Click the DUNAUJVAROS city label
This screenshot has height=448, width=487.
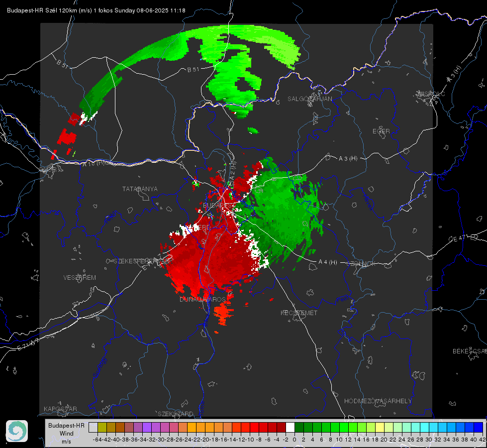(202, 299)
